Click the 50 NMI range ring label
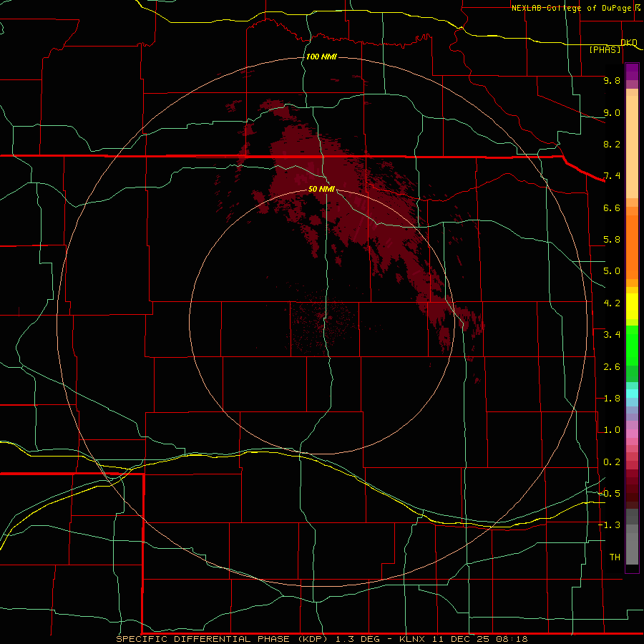 pos(321,189)
